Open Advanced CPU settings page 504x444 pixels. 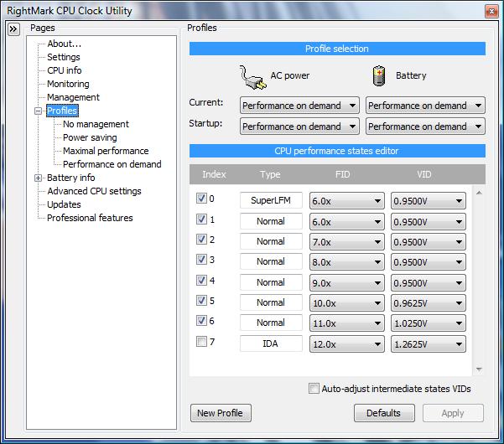pos(94,191)
